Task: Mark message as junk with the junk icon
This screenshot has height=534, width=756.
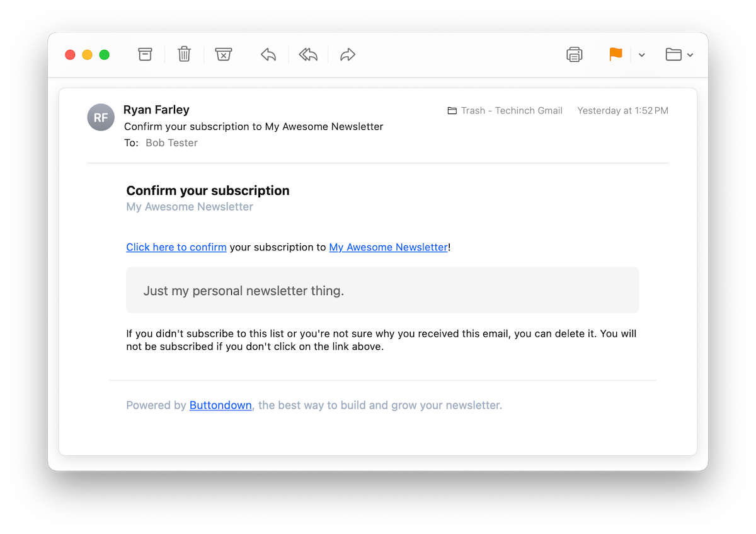Action: 224,55
